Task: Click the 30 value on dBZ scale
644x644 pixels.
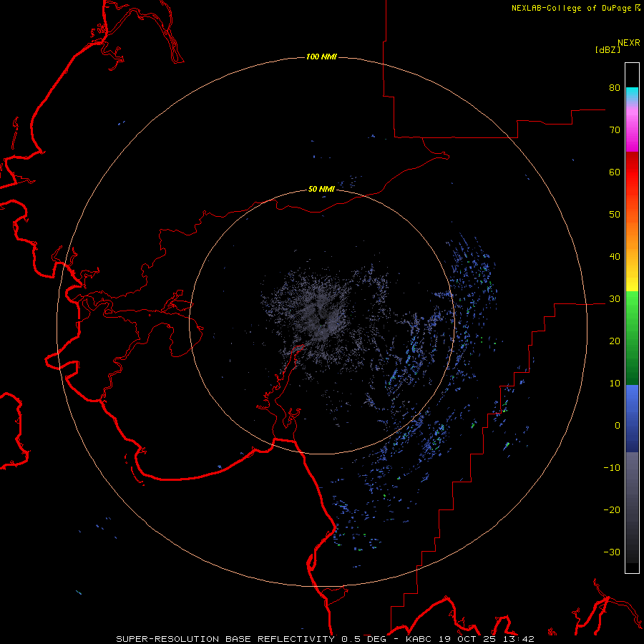Action: [x=615, y=299]
